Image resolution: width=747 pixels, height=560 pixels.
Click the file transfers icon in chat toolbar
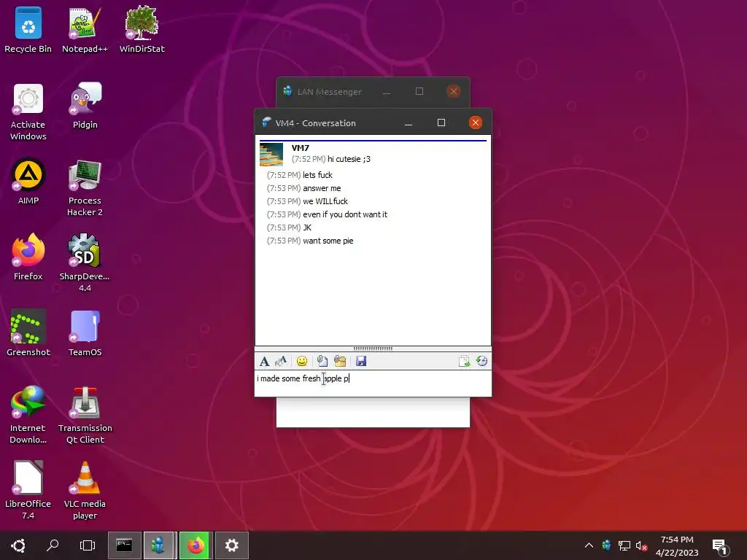coord(464,361)
